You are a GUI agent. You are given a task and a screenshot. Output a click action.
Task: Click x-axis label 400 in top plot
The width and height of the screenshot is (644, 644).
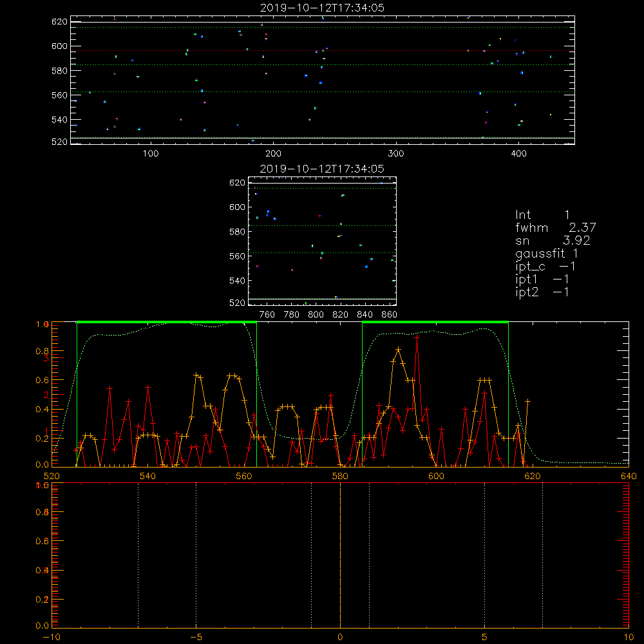tap(518, 154)
